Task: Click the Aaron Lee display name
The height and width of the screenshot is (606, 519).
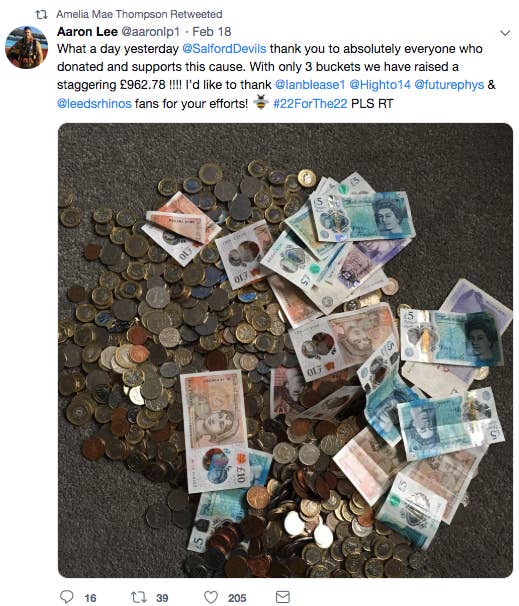Action: [87, 32]
